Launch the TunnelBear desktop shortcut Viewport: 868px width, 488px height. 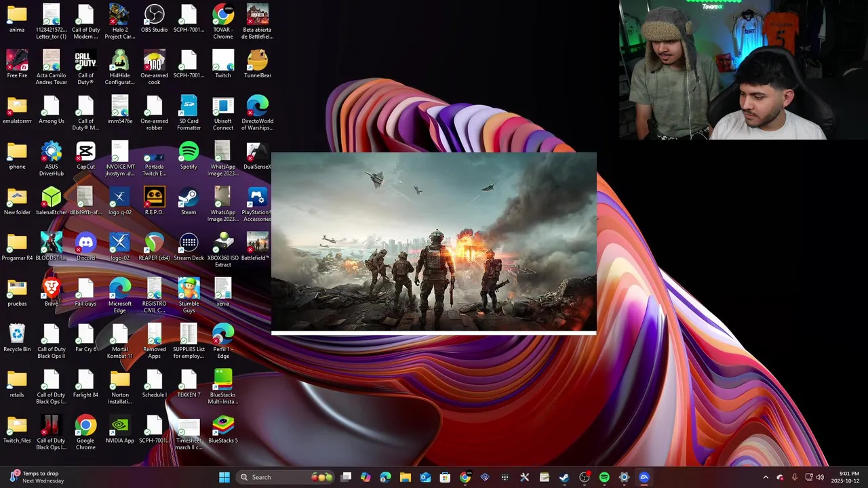coord(258,64)
